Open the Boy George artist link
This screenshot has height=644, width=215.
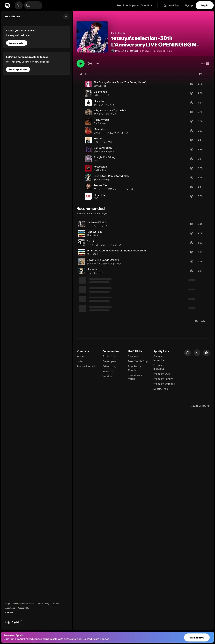click(x=100, y=86)
